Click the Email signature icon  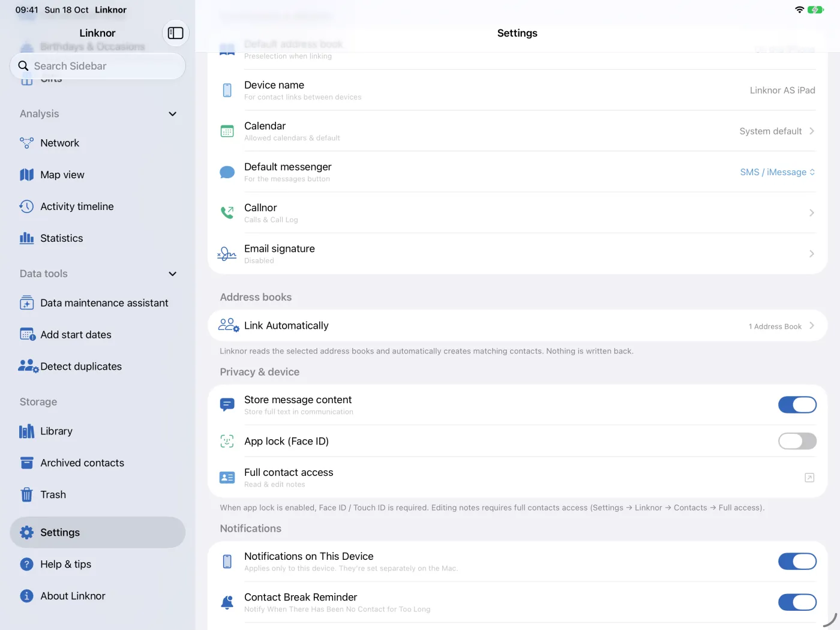[227, 254]
